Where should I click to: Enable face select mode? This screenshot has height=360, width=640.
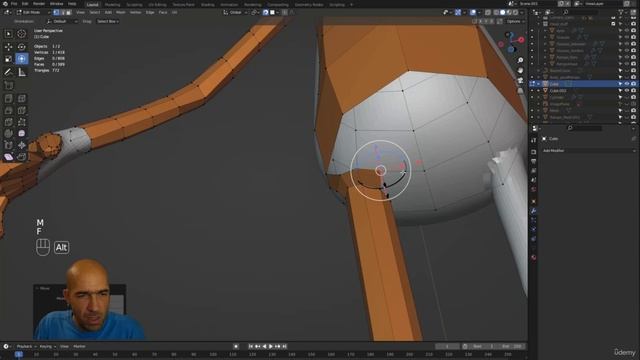point(69,13)
